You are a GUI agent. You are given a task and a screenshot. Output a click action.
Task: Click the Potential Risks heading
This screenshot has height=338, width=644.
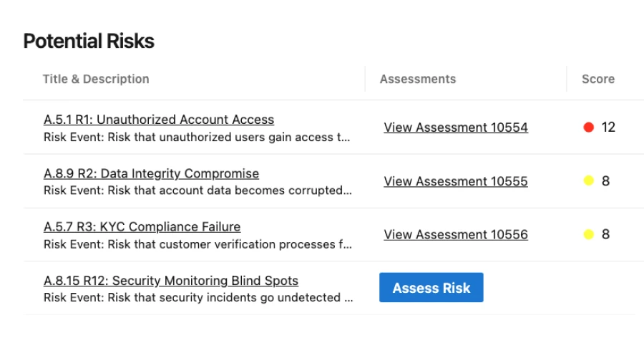pyautogui.click(x=89, y=42)
